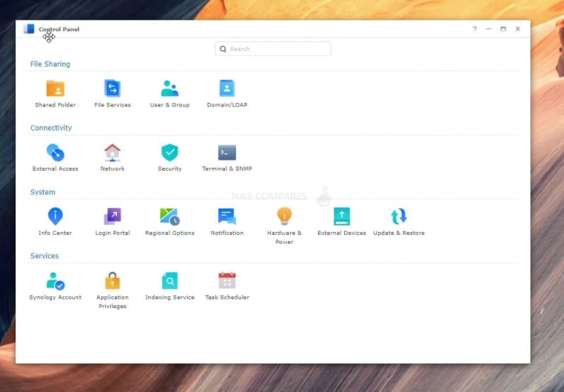
Task: Open Notification settings
Action: [x=227, y=216]
